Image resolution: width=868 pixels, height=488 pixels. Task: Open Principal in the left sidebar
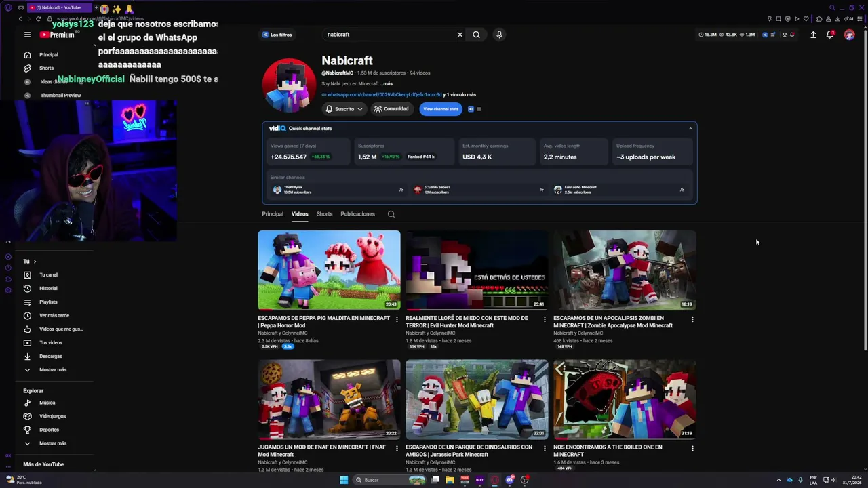coord(49,54)
